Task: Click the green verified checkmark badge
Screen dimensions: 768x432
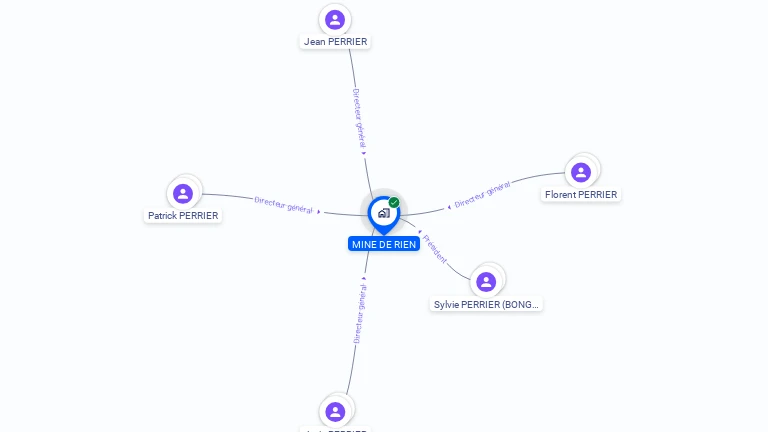Action: pyautogui.click(x=394, y=202)
